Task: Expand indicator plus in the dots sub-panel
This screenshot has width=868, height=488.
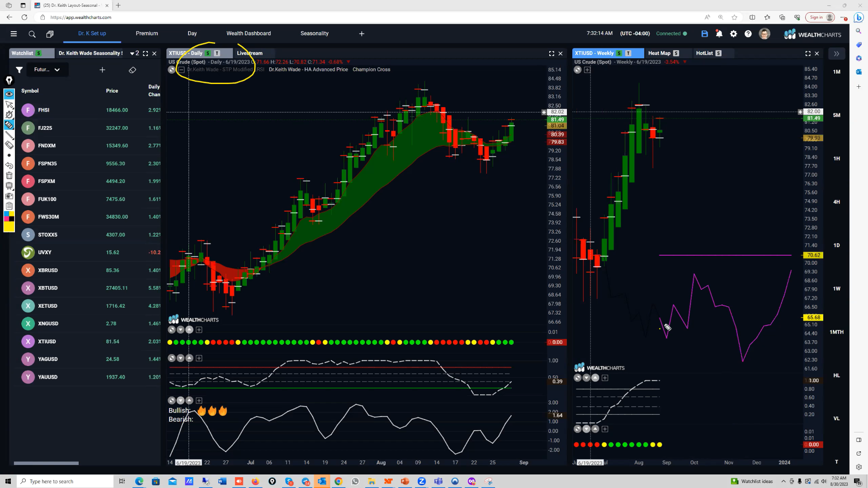Action: pyautogui.click(x=199, y=330)
